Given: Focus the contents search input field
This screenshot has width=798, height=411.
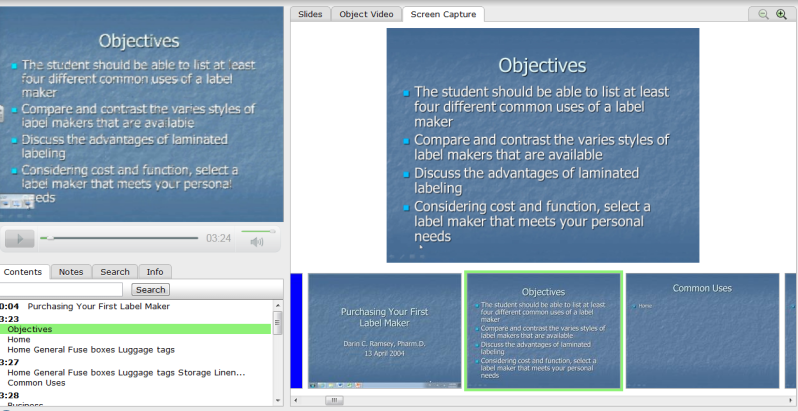Looking at the screenshot, I should coord(61,289).
